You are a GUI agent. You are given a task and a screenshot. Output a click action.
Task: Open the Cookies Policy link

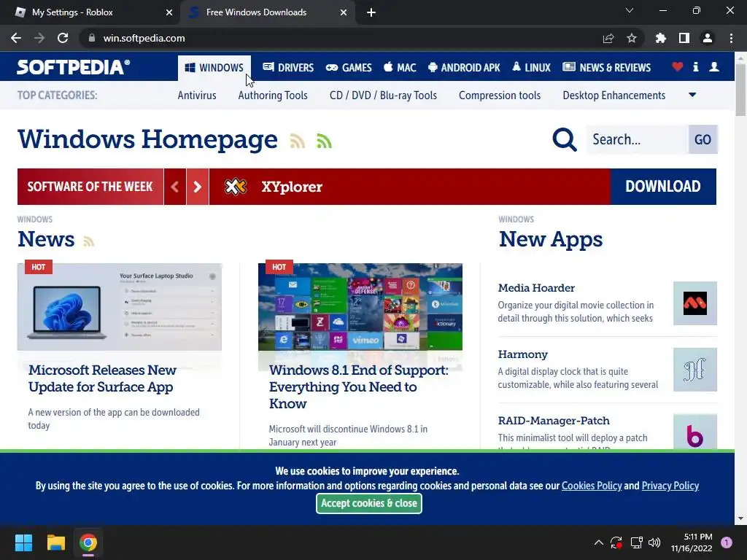pos(592,486)
